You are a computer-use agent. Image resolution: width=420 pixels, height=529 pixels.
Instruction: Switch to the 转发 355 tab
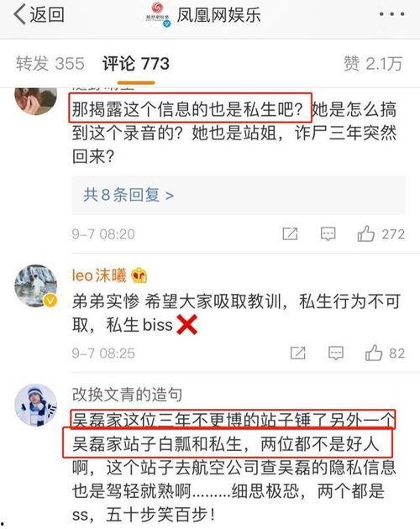(x=50, y=64)
